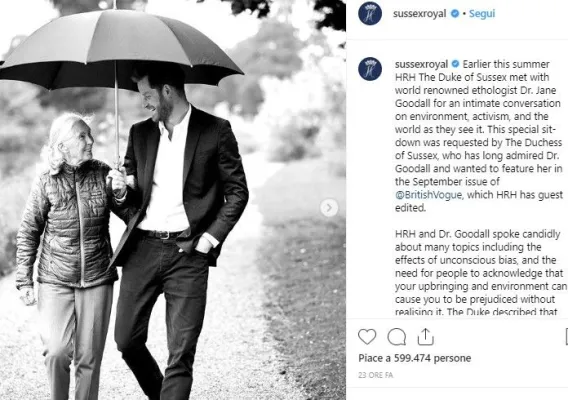Save post with partially visible bookmark icon
The height and width of the screenshot is (400, 568).
pyautogui.click(x=566, y=337)
